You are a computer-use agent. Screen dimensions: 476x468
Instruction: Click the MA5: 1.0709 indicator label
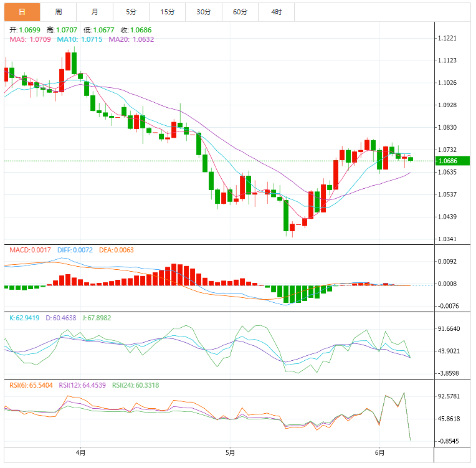[x=30, y=39]
